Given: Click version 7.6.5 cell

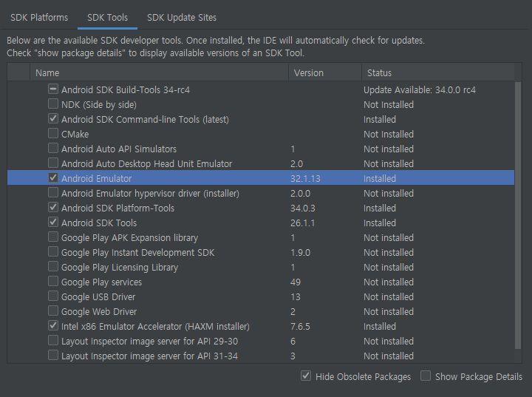Looking at the screenshot, I should click(300, 326).
